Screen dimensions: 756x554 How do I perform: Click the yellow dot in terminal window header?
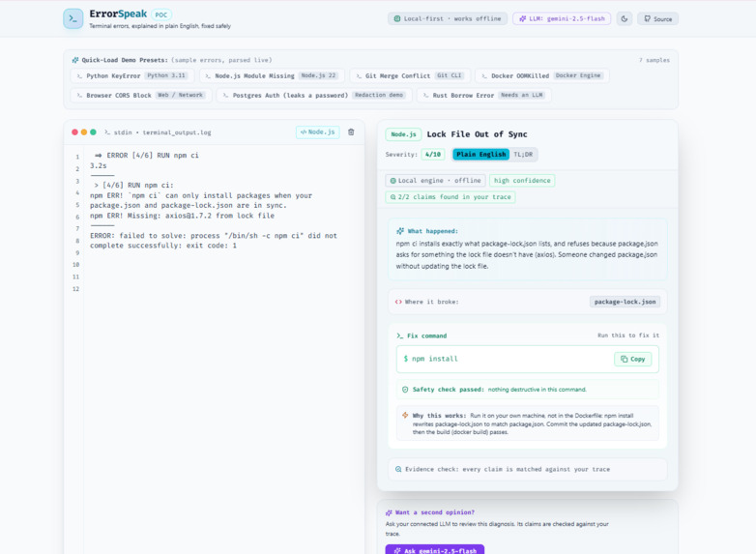84,132
